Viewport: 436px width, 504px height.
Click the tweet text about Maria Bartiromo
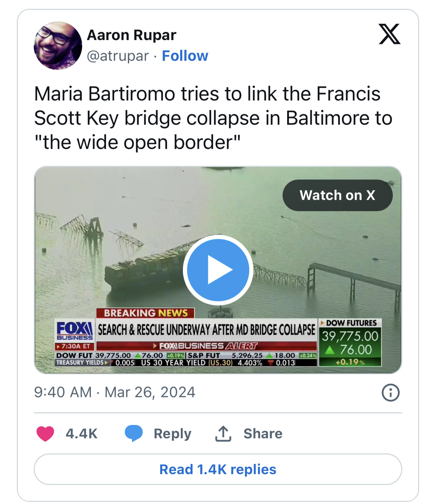[213, 118]
